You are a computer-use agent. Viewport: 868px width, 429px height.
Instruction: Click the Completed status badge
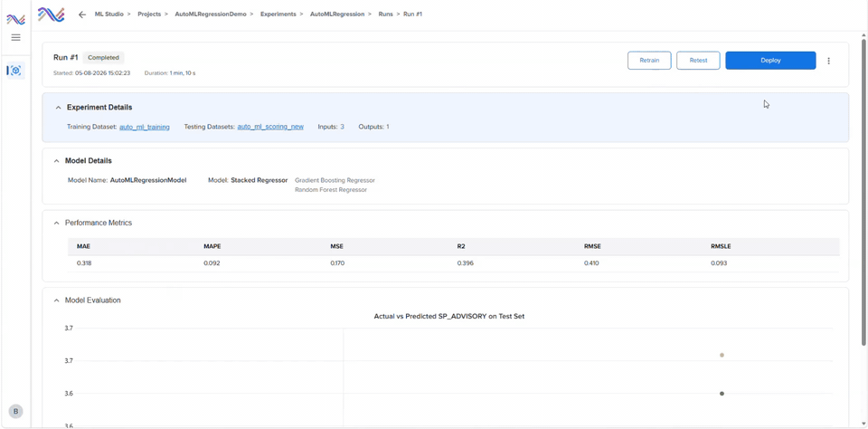click(x=103, y=58)
